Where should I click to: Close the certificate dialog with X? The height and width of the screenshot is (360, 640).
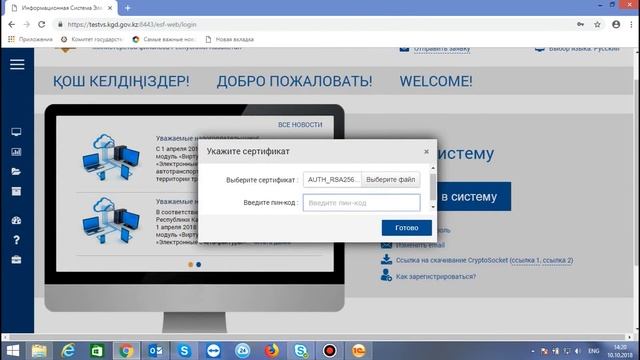tap(426, 151)
